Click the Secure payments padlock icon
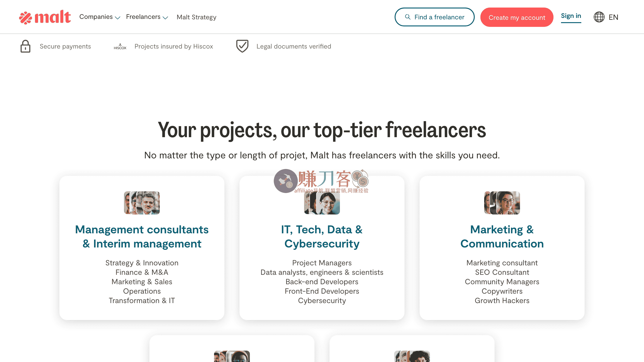 (x=25, y=46)
